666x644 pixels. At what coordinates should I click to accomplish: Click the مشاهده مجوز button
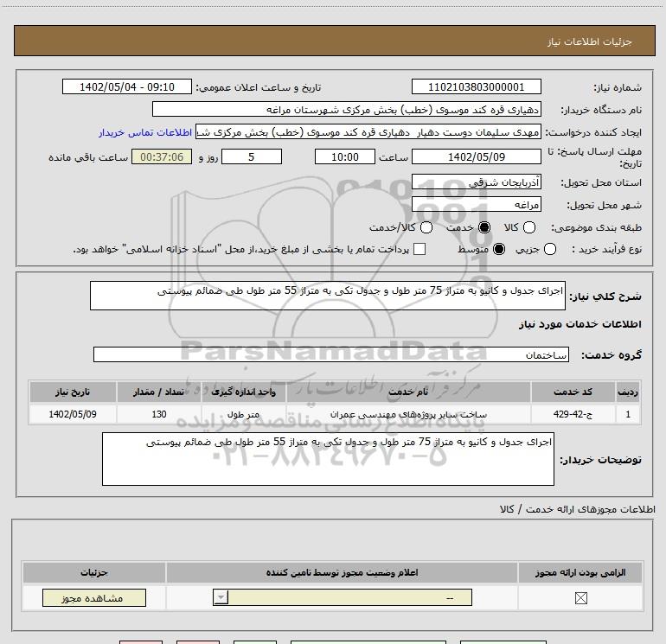[94, 597]
